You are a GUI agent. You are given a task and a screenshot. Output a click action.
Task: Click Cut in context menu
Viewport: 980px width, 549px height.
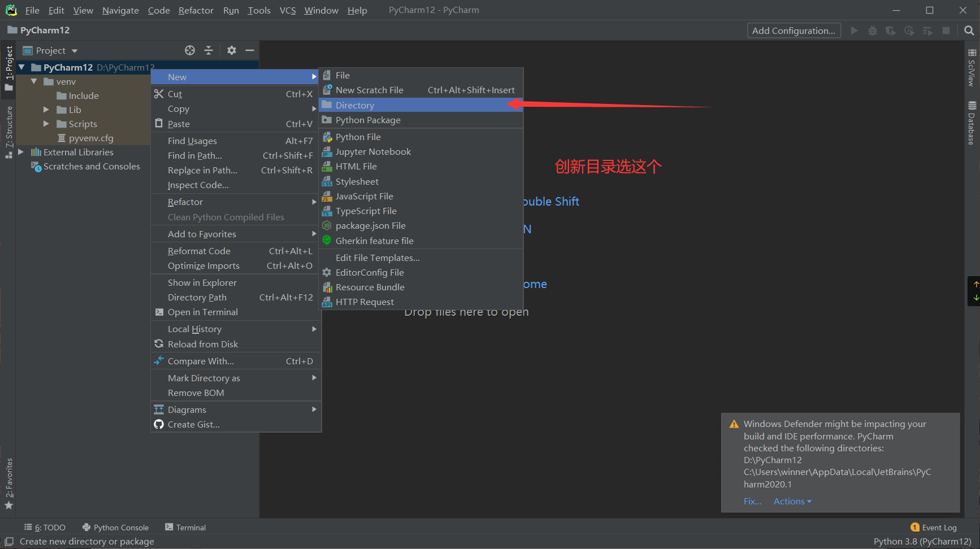pos(236,94)
